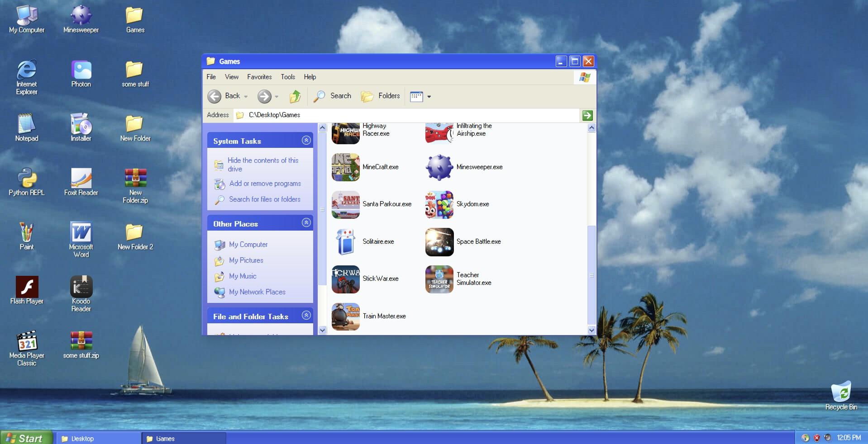868x444 pixels.
Task: Open the Back history dropdown arrow
Action: point(246,96)
